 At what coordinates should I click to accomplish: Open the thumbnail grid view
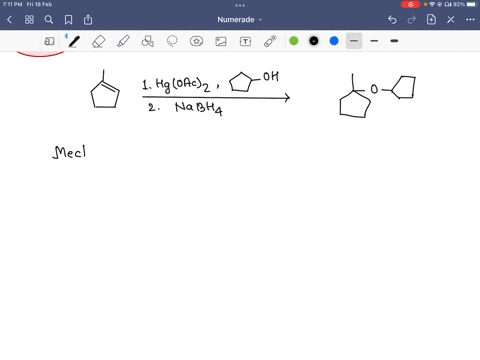(29, 20)
